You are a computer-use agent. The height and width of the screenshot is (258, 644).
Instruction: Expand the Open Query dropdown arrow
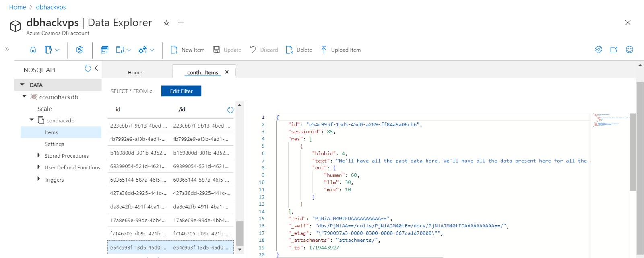(129, 50)
